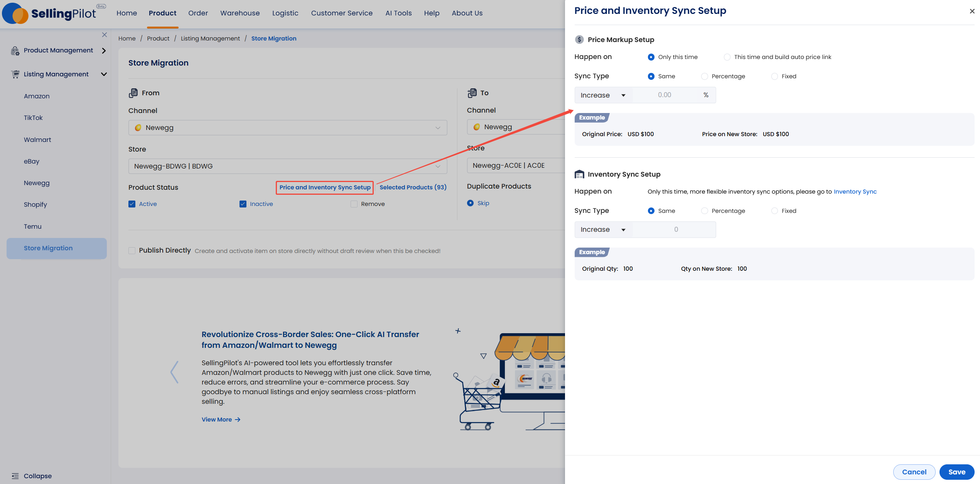Click the Collapse sidebar icon
980x484 pixels.
pos(15,476)
